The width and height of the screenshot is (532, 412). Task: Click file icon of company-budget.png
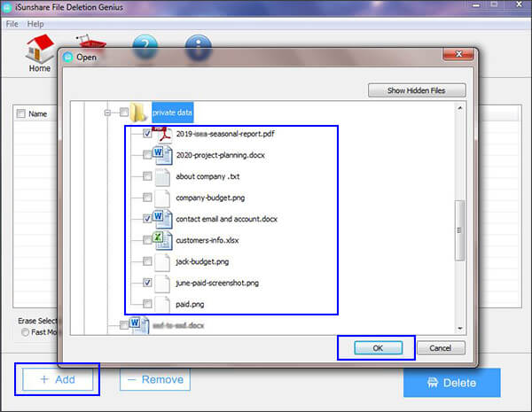click(162, 198)
